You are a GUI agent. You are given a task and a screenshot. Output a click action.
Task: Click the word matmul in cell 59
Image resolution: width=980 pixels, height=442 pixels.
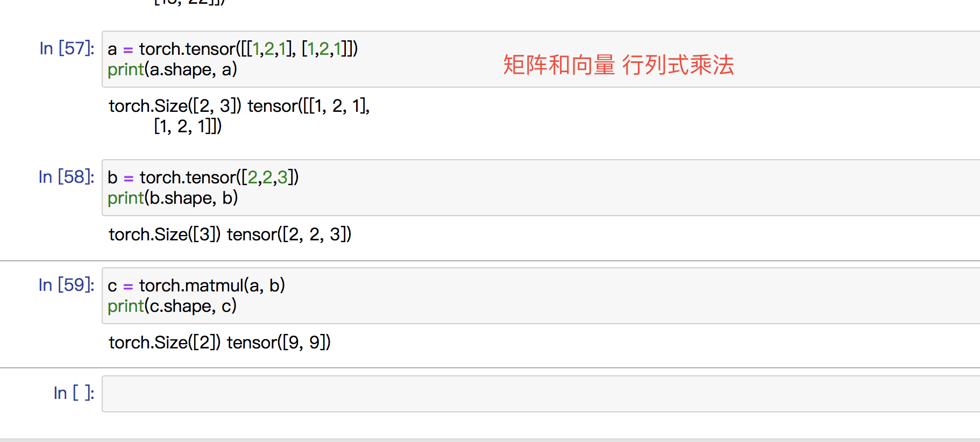point(214,286)
